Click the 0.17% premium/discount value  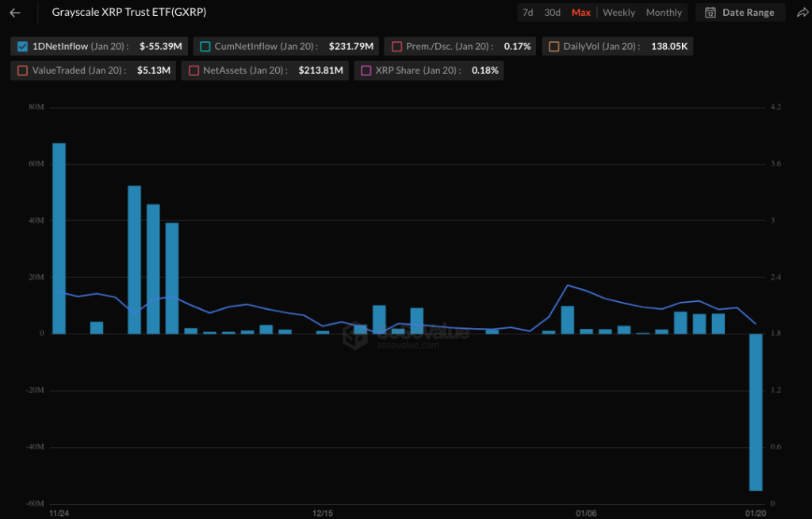tap(517, 47)
